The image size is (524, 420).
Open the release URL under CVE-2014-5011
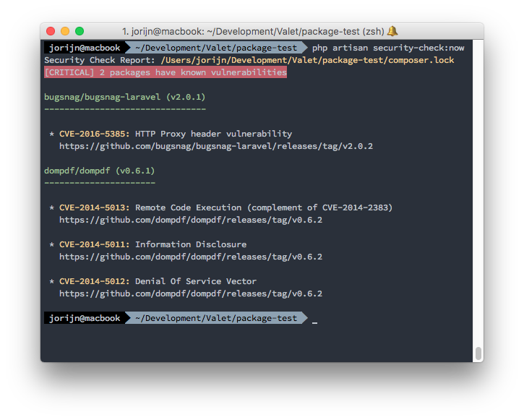(x=190, y=257)
